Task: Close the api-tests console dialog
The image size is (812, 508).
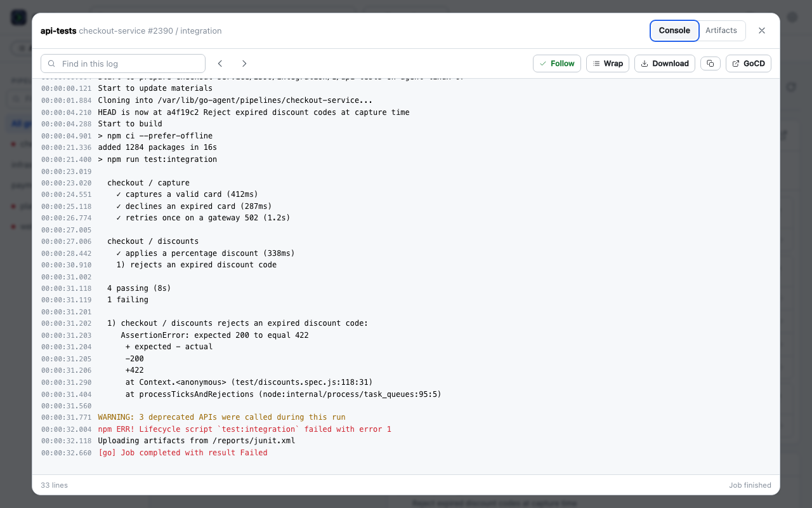Action: pos(762,30)
